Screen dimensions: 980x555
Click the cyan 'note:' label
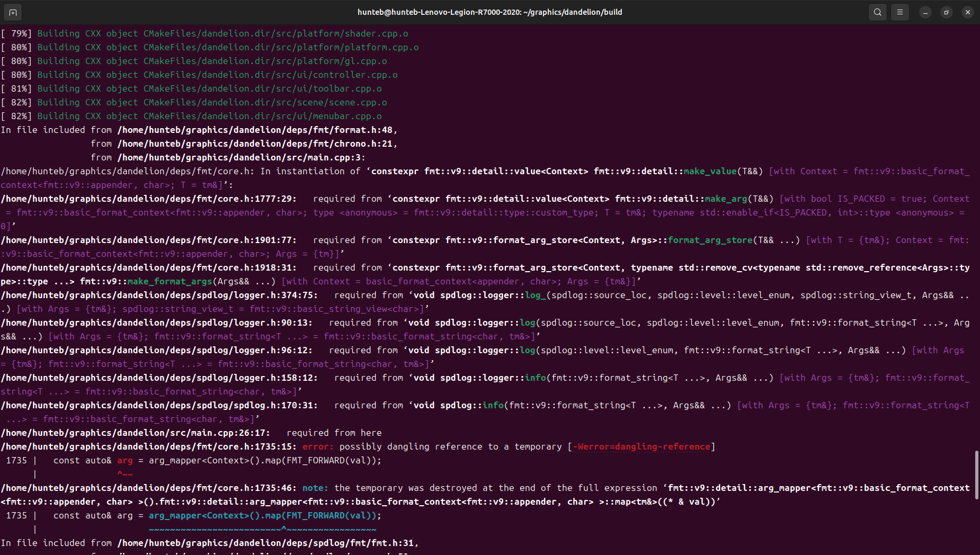315,488
